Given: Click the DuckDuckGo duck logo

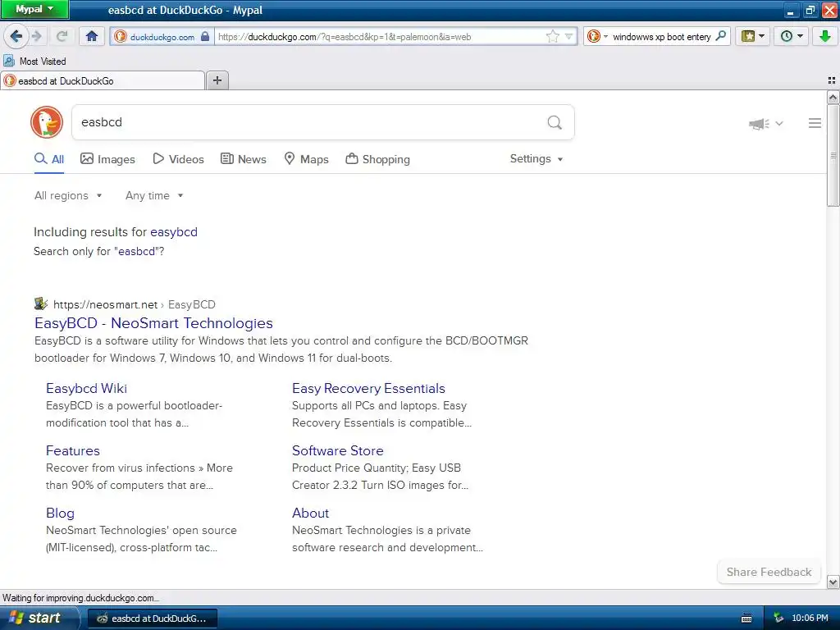Looking at the screenshot, I should (47, 122).
